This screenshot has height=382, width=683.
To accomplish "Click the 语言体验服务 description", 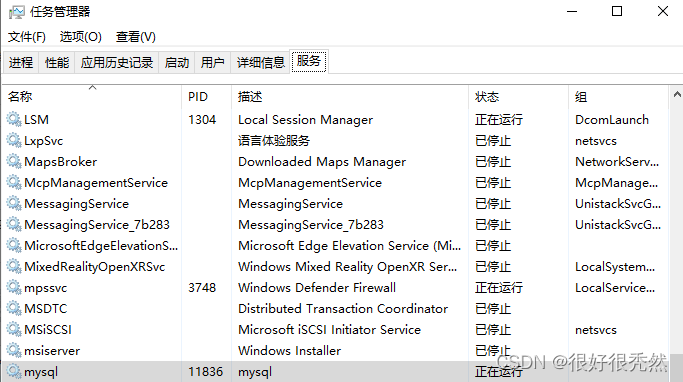I will click(274, 141).
